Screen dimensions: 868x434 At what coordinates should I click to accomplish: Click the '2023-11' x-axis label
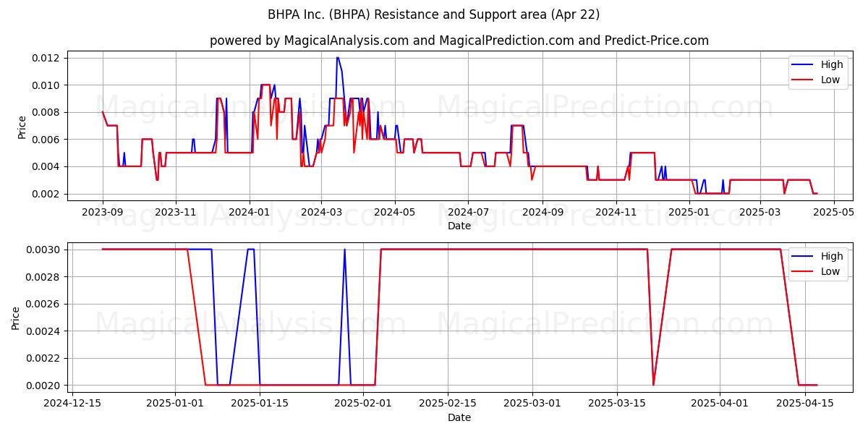[176, 212]
